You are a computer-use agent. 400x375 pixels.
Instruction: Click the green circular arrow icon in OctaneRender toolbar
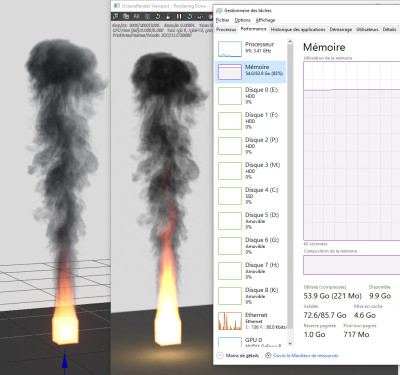[158, 16]
